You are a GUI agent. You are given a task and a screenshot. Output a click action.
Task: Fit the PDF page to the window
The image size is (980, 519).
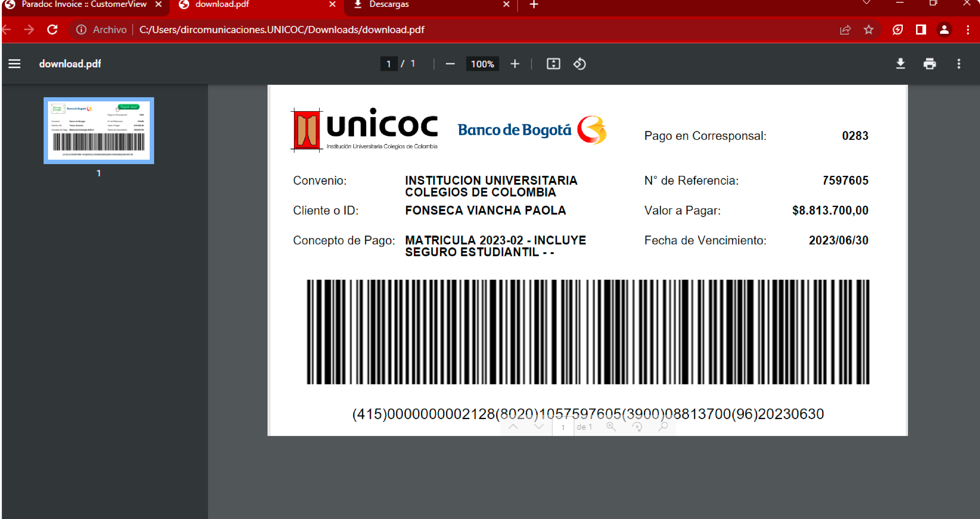point(553,63)
